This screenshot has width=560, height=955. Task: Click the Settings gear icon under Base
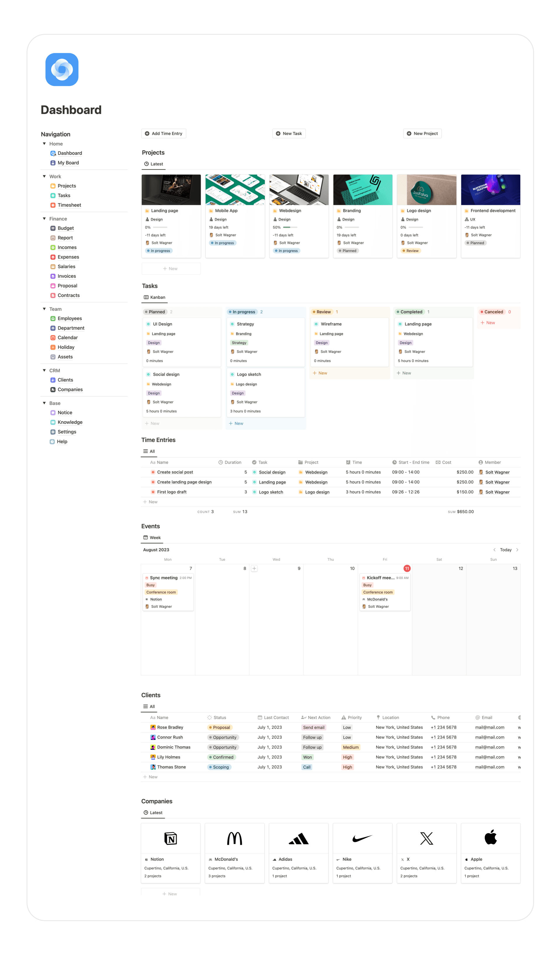tap(53, 432)
